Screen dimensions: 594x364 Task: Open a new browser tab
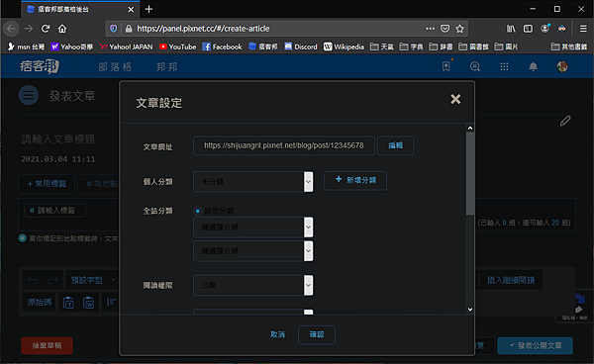tap(148, 9)
